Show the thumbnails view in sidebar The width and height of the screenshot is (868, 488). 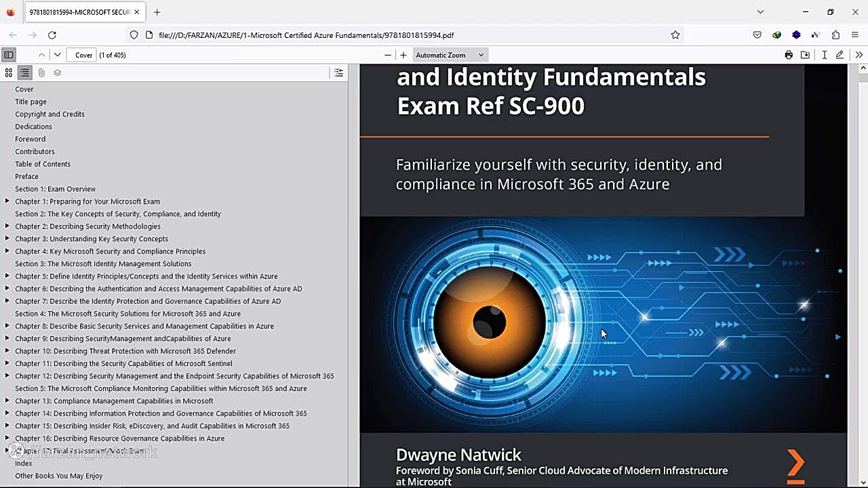point(9,73)
